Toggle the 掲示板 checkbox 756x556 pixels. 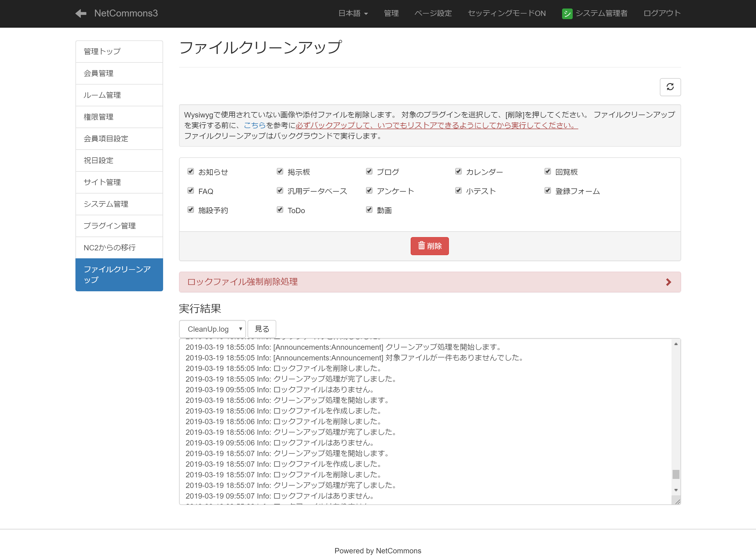point(280,171)
